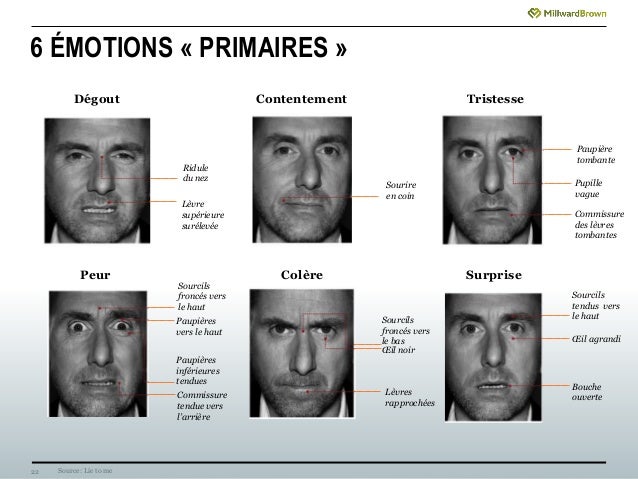Viewport: 638px width, 479px height.
Task: Click the 'Paupières vers le haut' annotation
Action: (199, 326)
